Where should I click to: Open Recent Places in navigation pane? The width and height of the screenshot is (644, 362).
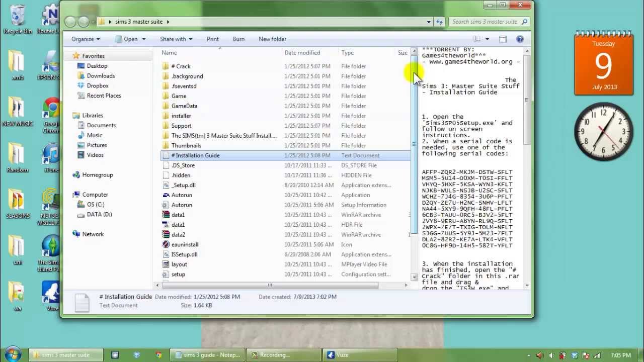coord(104,96)
